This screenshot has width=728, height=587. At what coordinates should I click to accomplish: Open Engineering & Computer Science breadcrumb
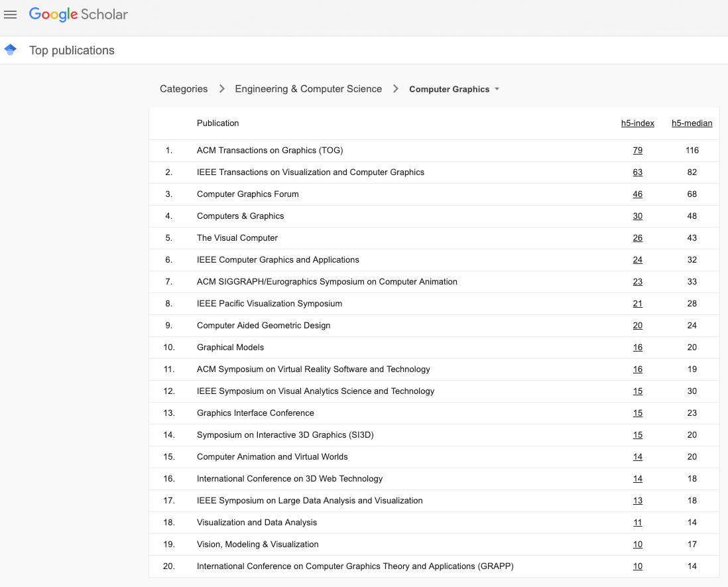[x=308, y=89]
